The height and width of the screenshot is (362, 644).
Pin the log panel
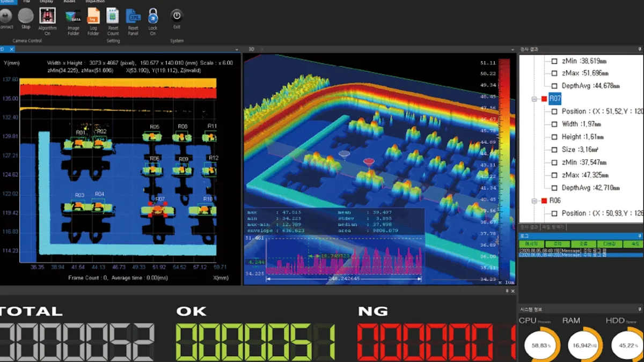(640, 236)
